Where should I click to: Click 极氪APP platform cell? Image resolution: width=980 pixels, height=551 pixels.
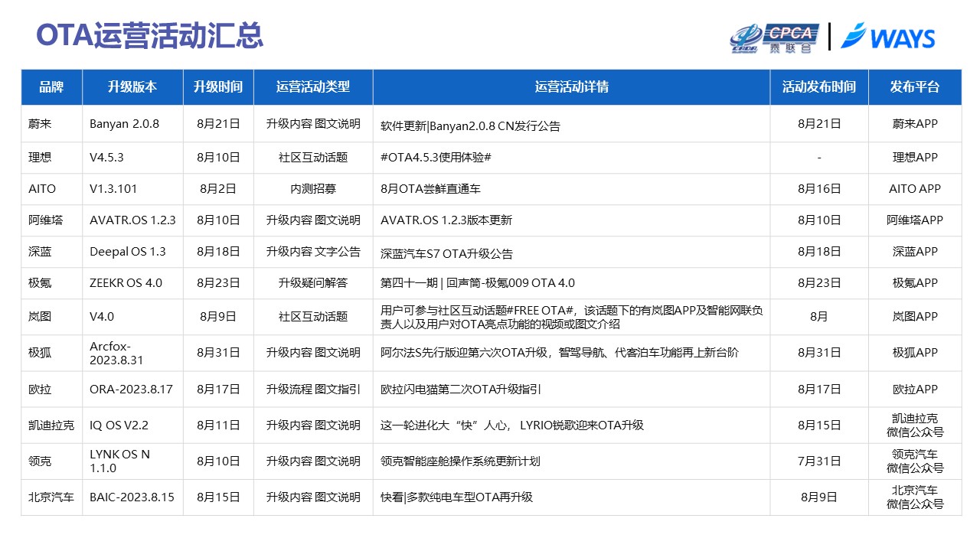[x=915, y=283]
